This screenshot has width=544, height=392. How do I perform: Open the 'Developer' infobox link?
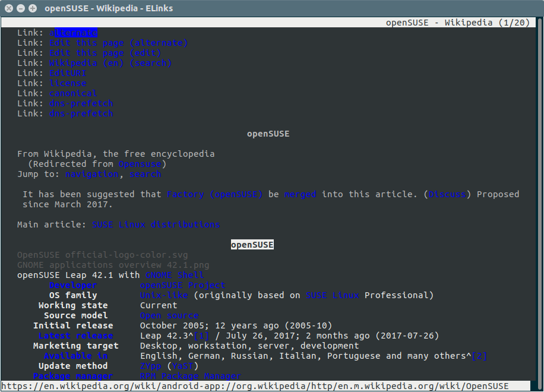click(73, 285)
